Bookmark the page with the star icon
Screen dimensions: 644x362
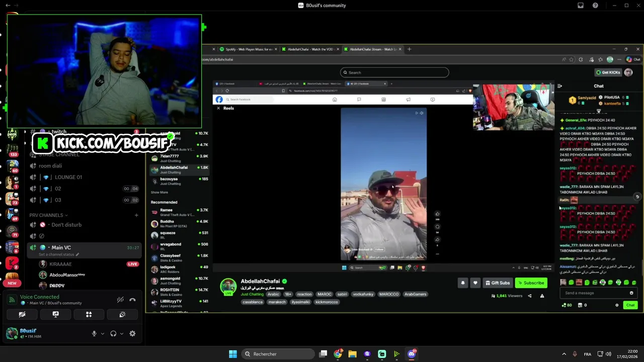(571, 59)
